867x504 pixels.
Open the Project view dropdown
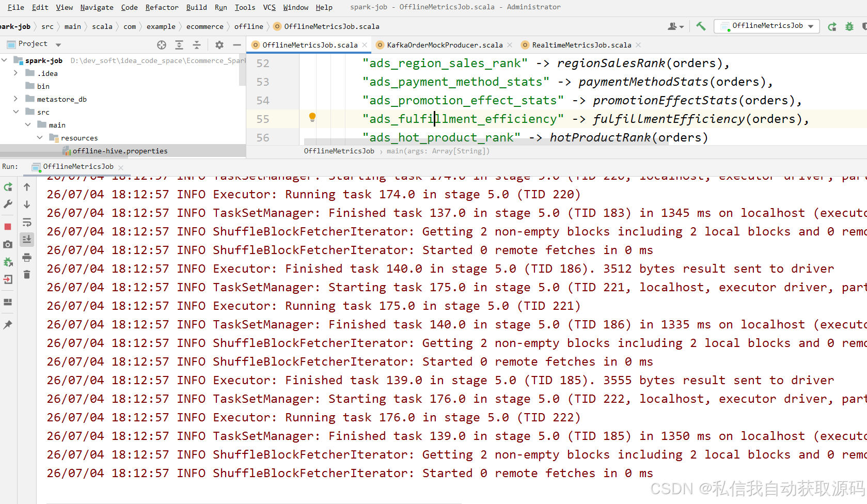tap(58, 45)
